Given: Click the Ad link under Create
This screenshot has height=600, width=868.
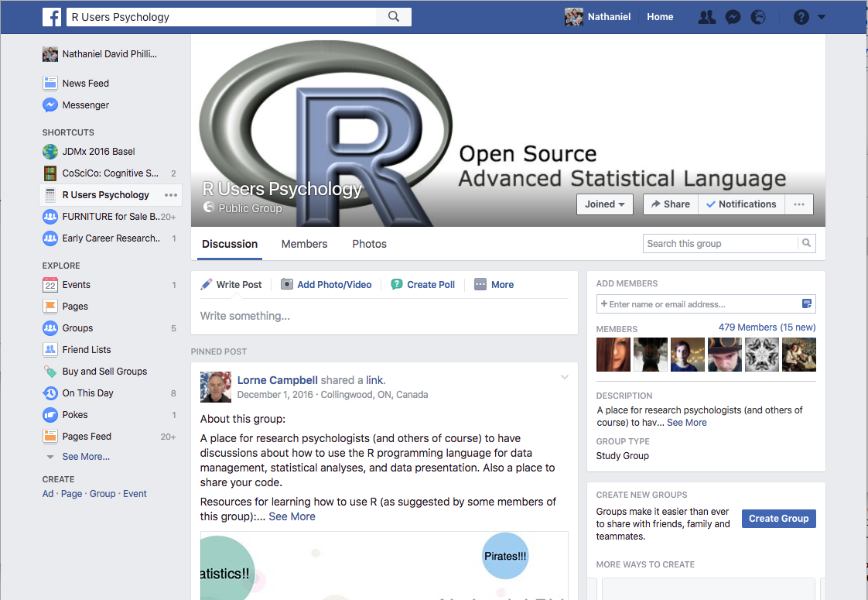Looking at the screenshot, I should coord(48,494).
